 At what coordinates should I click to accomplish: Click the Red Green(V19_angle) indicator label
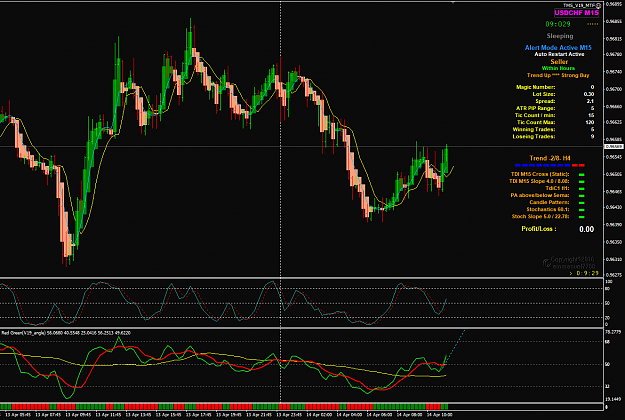tap(24, 333)
